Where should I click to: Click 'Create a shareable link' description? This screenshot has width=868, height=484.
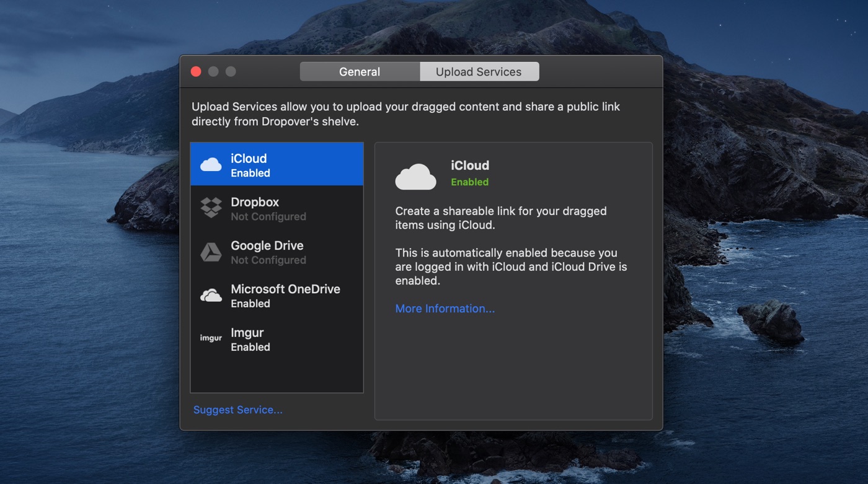coord(501,218)
